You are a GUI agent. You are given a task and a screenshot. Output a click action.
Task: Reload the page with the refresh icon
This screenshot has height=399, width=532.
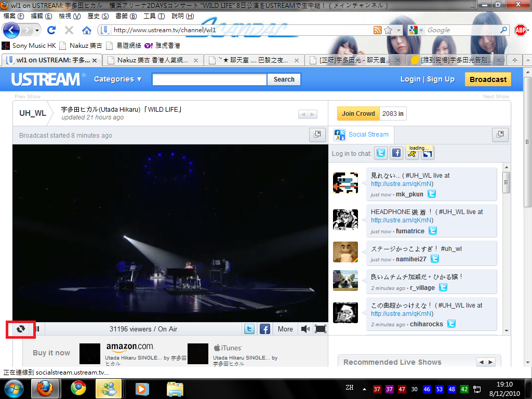[x=51, y=30]
